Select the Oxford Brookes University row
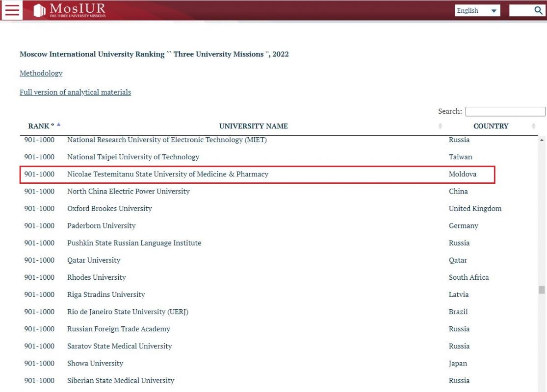Viewport: 547px width, 392px height. (x=109, y=209)
